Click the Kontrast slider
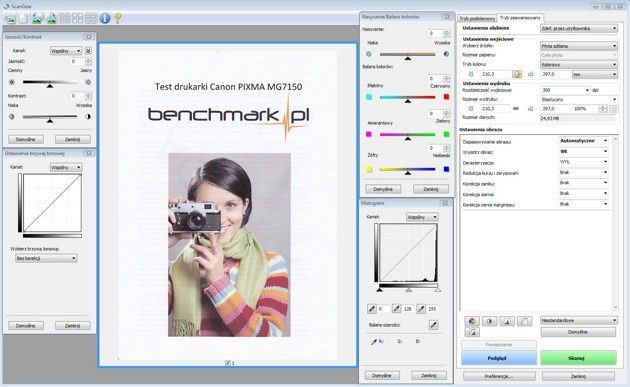The image size is (630, 387). click(50, 117)
